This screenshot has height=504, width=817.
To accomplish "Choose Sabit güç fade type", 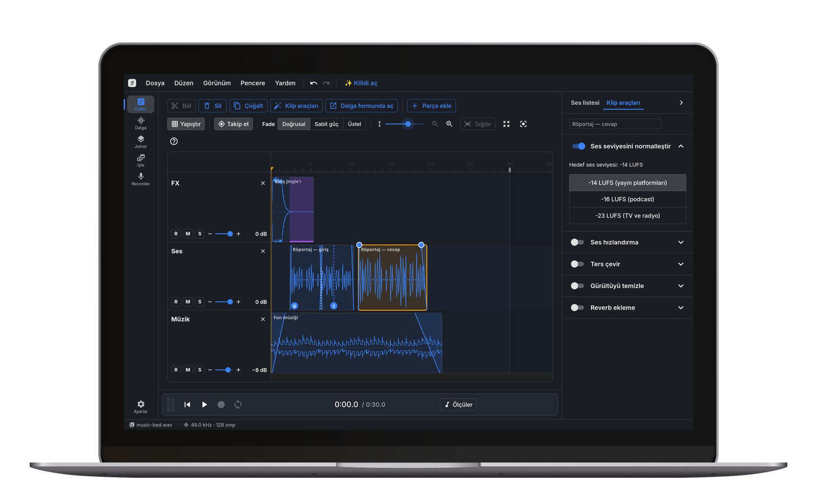I will click(x=326, y=124).
